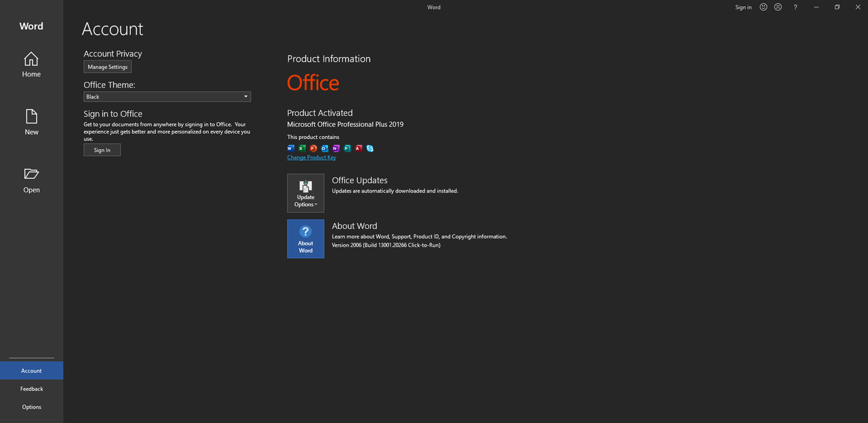Screen dimensions: 868x423
Task: Open the Feedback tab in the sidebar
Action: click(31, 389)
